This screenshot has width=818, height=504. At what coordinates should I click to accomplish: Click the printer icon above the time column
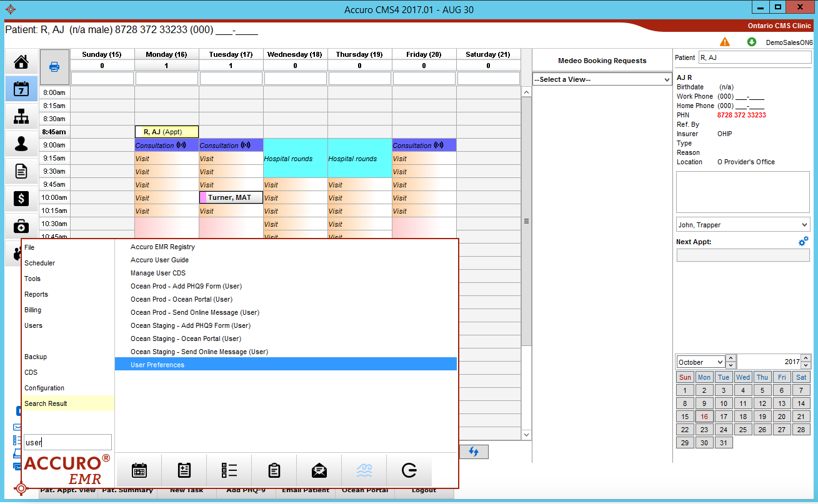pos(54,67)
